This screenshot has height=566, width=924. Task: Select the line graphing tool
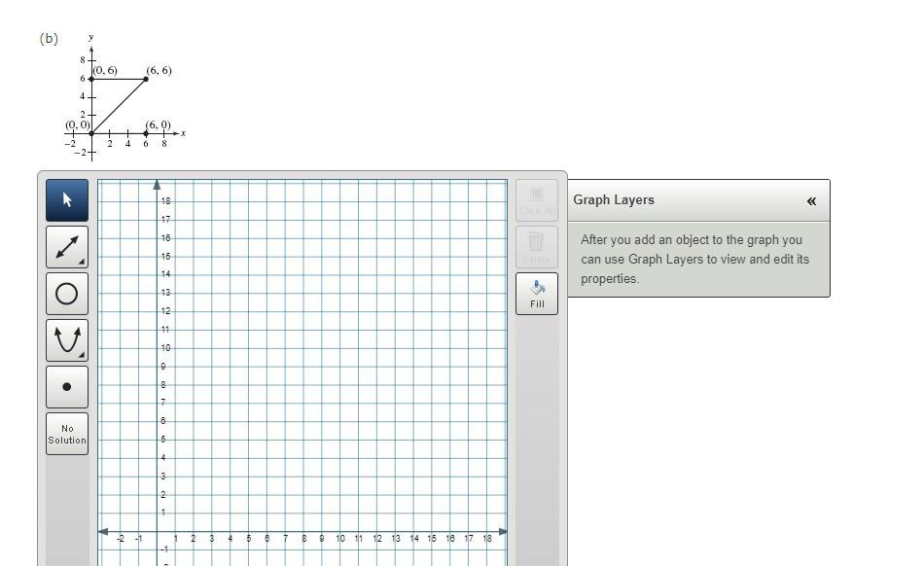pyautogui.click(x=66, y=246)
